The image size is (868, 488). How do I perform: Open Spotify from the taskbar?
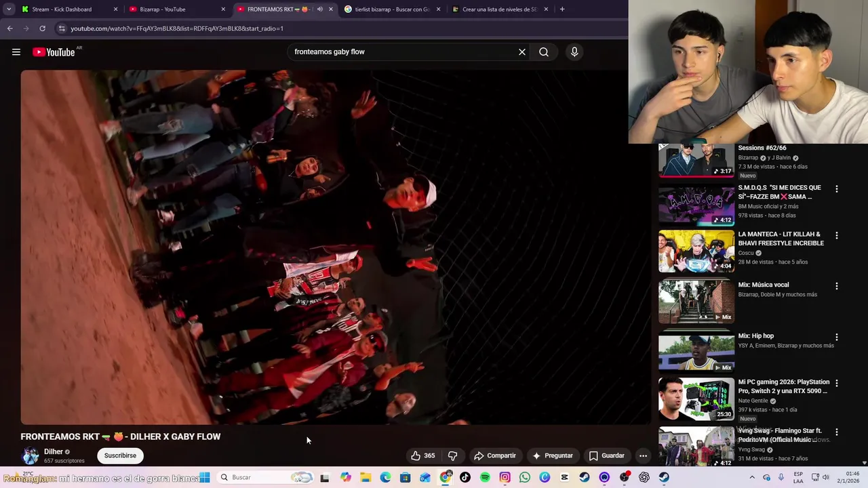point(485,477)
